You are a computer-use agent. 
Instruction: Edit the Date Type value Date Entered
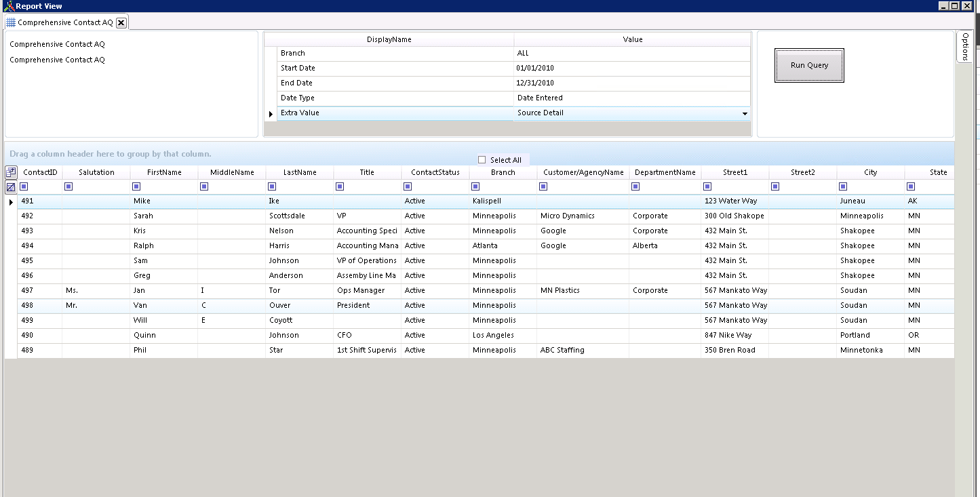632,98
